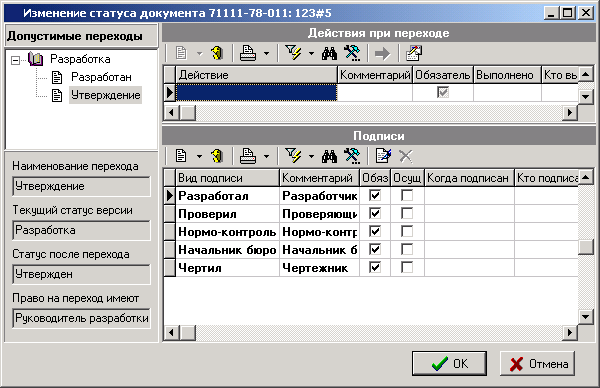This screenshot has height=388, width=600.
Task: Click document icon next to Утверждение
Action: pos(57,95)
